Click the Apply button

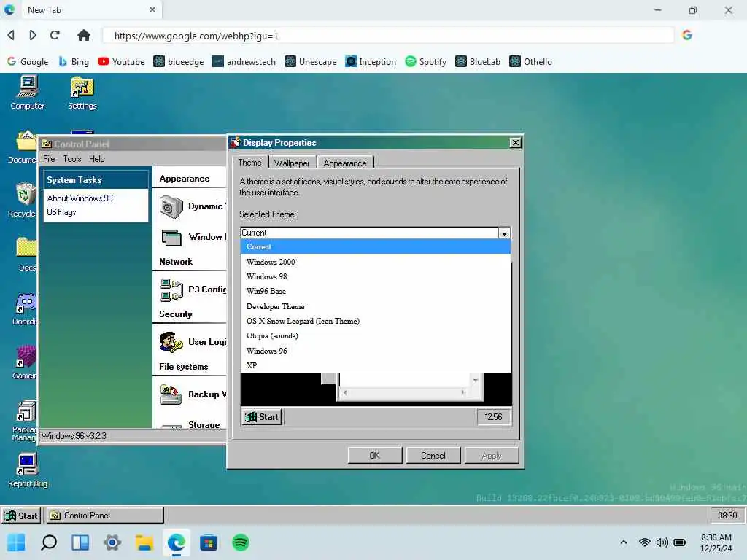click(x=492, y=456)
